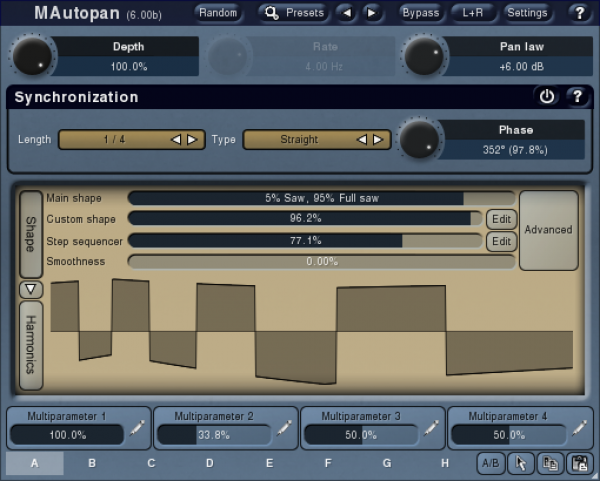Open the Advanced shape settings

pyautogui.click(x=548, y=230)
